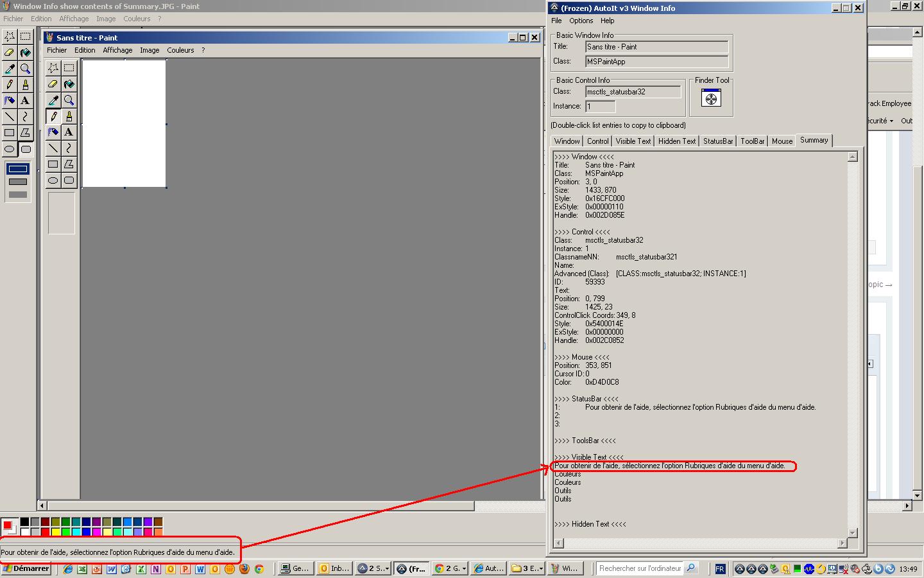This screenshot has height=578, width=924.
Task: Pick Brush tool in the 'Sans titre' Paint window
Action: coord(69,116)
